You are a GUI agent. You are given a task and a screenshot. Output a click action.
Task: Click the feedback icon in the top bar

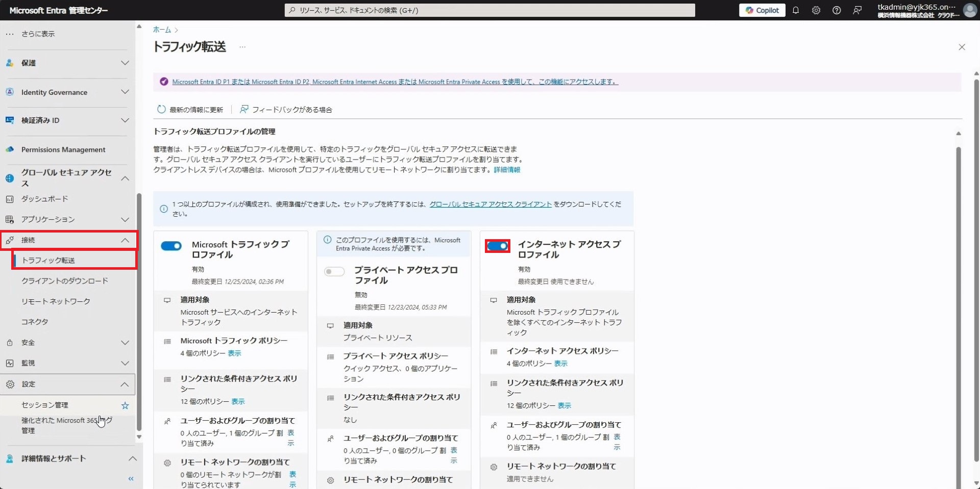[x=857, y=10]
